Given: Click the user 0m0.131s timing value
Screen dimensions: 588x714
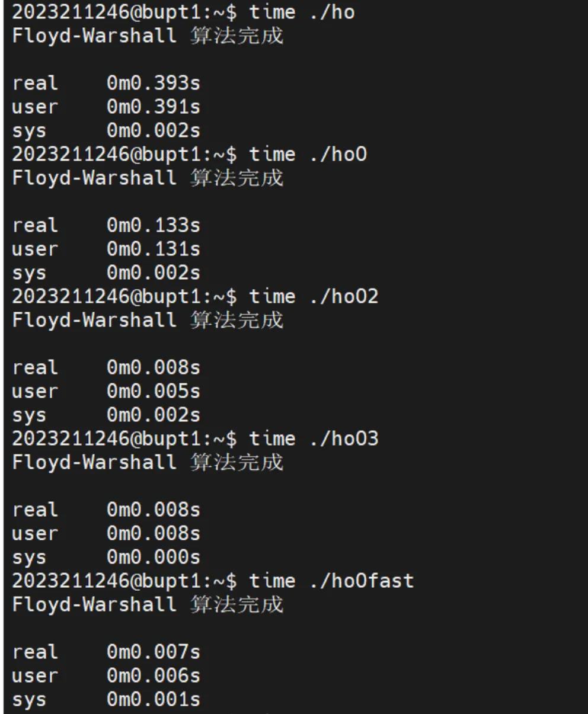Looking at the screenshot, I should [x=154, y=249].
